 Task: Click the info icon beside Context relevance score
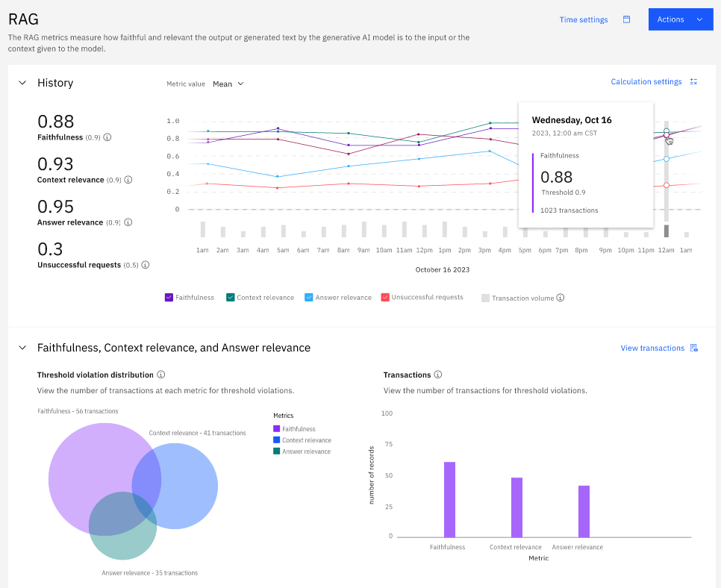point(128,180)
